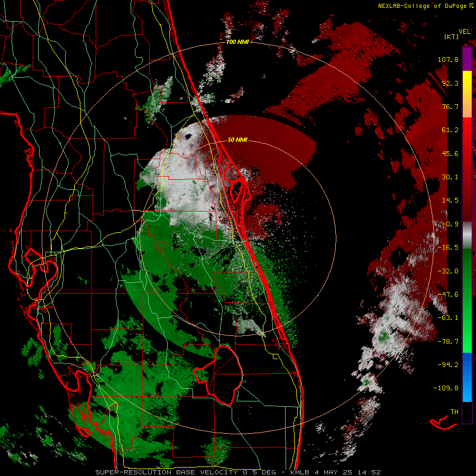Click the 92.3 legend value
This screenshot has width=476, height=476.
pos(450,83)
